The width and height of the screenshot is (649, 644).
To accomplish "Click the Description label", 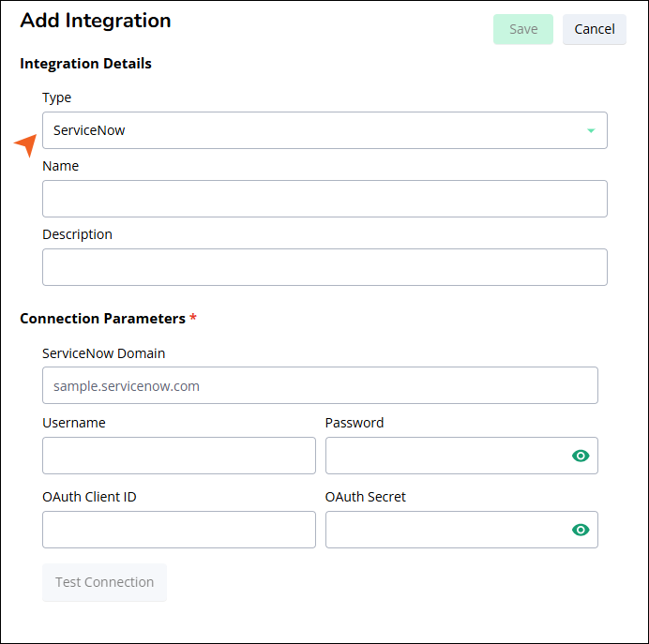I will tap(78, 234).
